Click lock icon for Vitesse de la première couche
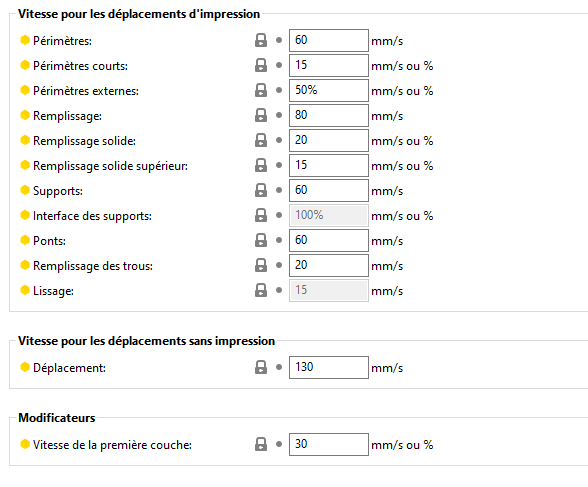The image size is (588, 487). (x=261, y=444)
